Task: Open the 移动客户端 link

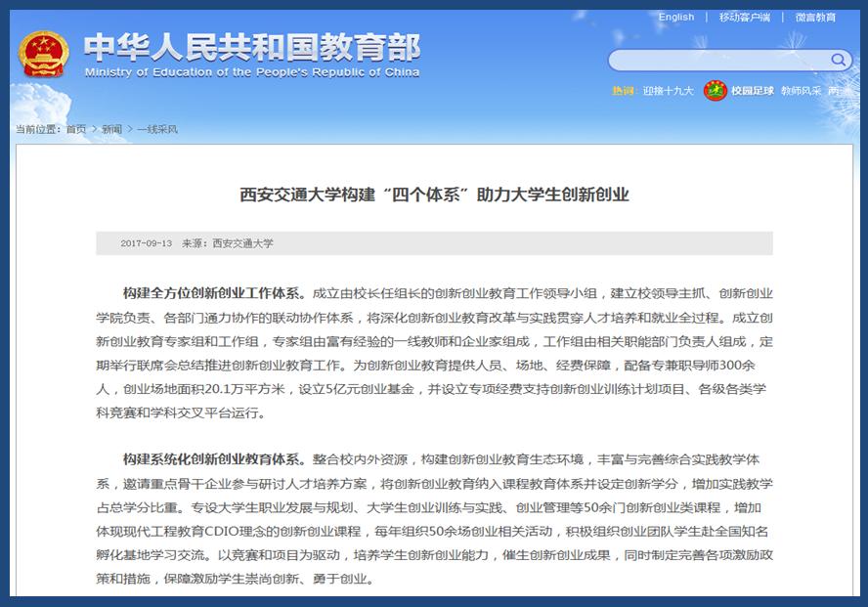Action: [744, 18]
